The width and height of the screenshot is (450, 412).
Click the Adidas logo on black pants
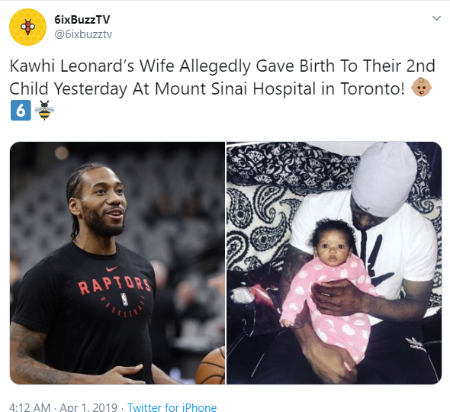tap(414, 343)
